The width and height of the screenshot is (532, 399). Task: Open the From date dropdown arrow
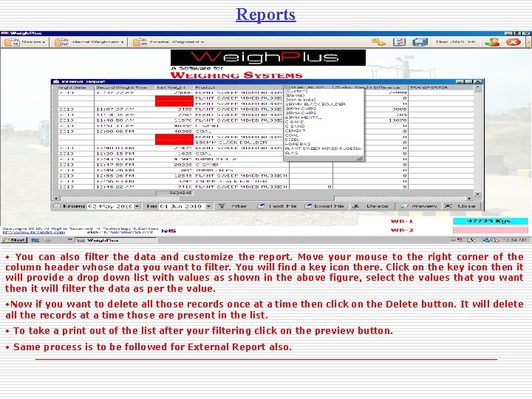coord(137,206)
